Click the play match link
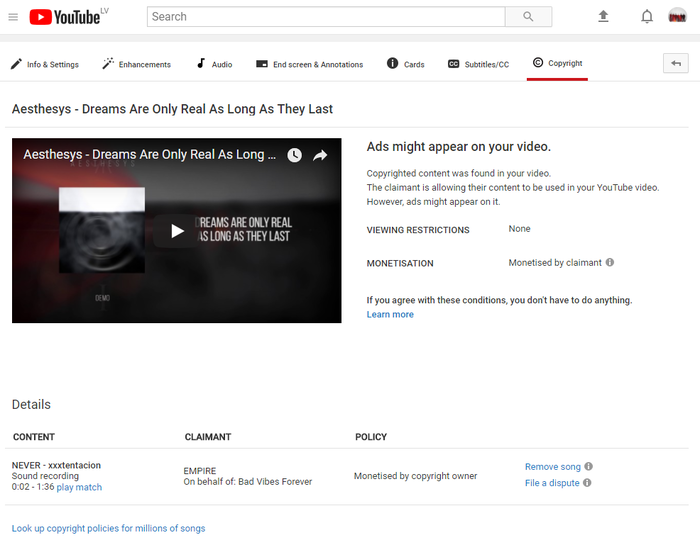Screen dimensions: 700x540 (79, 488)
